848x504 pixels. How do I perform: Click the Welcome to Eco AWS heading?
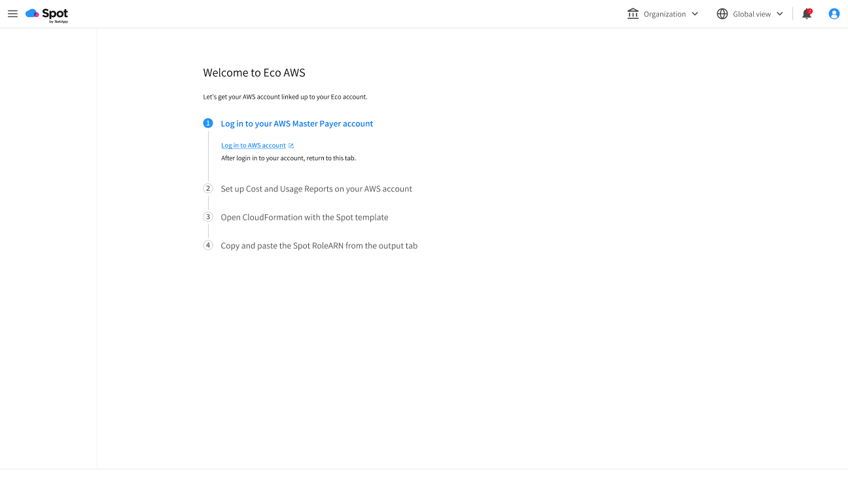255,73
